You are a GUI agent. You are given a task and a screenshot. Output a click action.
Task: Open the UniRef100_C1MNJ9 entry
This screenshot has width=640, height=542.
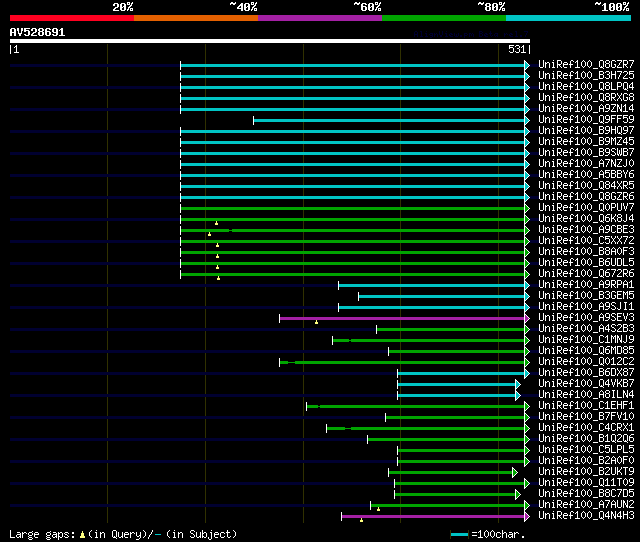click(x=586, y=340)
